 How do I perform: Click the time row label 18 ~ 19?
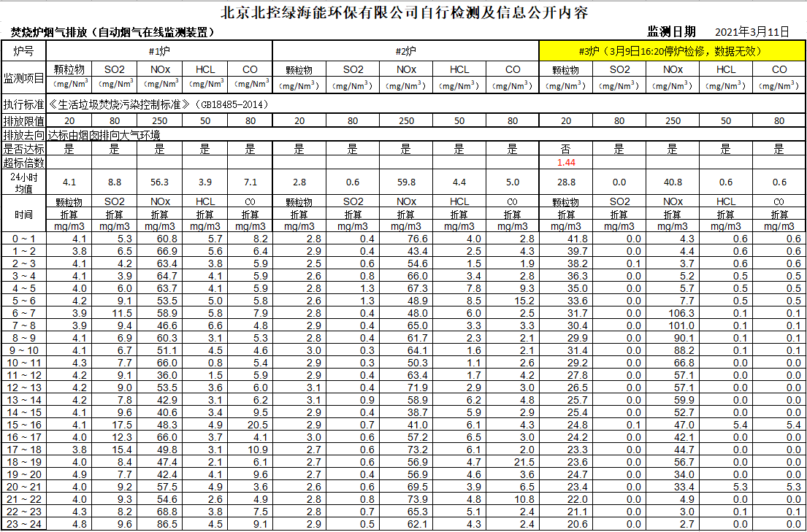point(24,463)
